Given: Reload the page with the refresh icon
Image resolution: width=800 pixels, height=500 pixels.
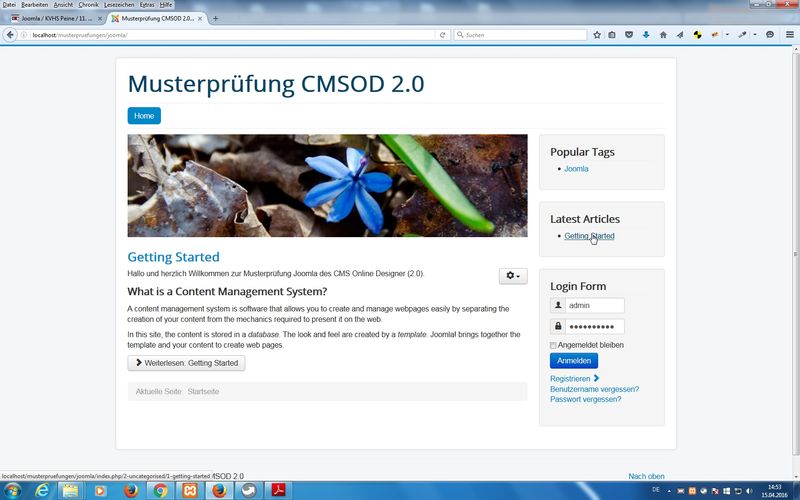Looking at the screenshot, I should [442, 35].
